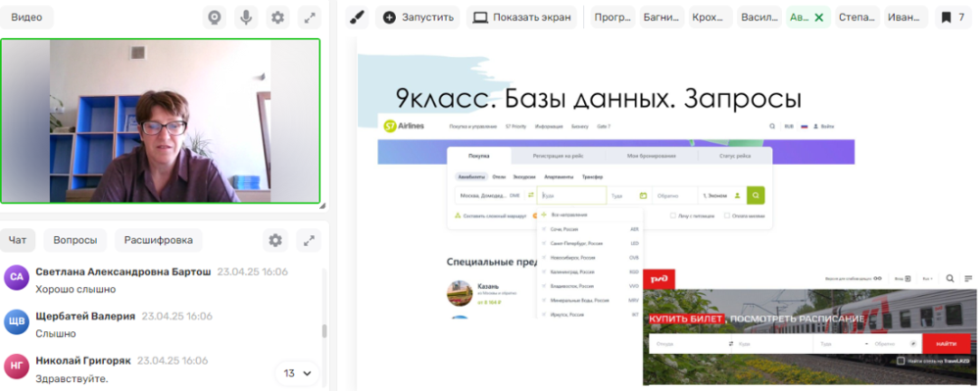Open the Прогр... tab in top bar
This screenshot has width=980, height=391.
point(612,18)
